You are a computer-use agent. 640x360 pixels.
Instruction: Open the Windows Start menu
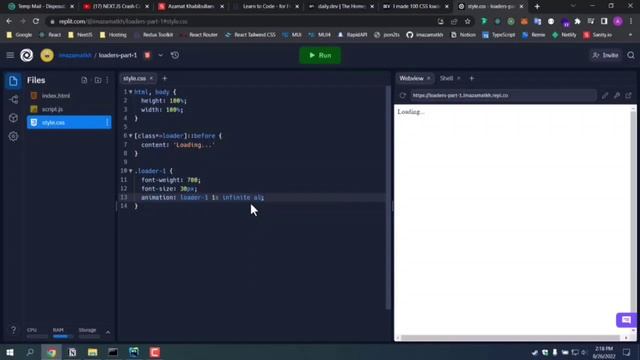tap(10, 352)
